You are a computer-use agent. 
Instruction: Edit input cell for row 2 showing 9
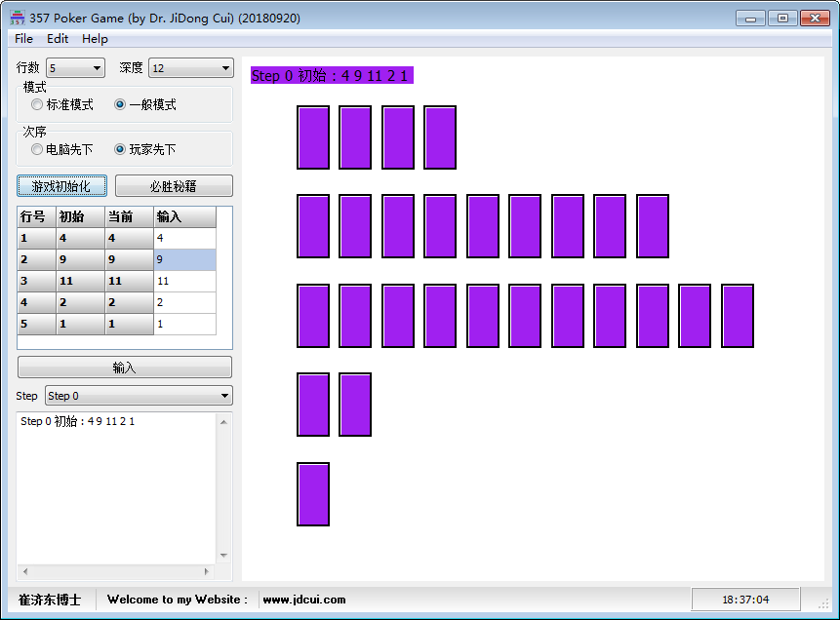[184, 259]
